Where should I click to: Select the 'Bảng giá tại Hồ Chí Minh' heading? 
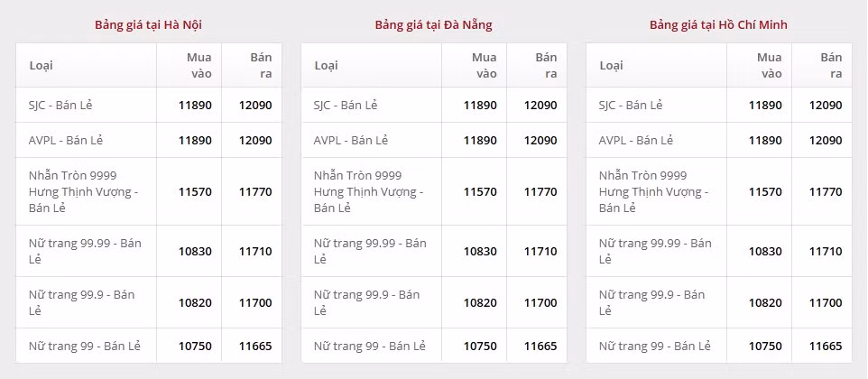tap(718, 25)
